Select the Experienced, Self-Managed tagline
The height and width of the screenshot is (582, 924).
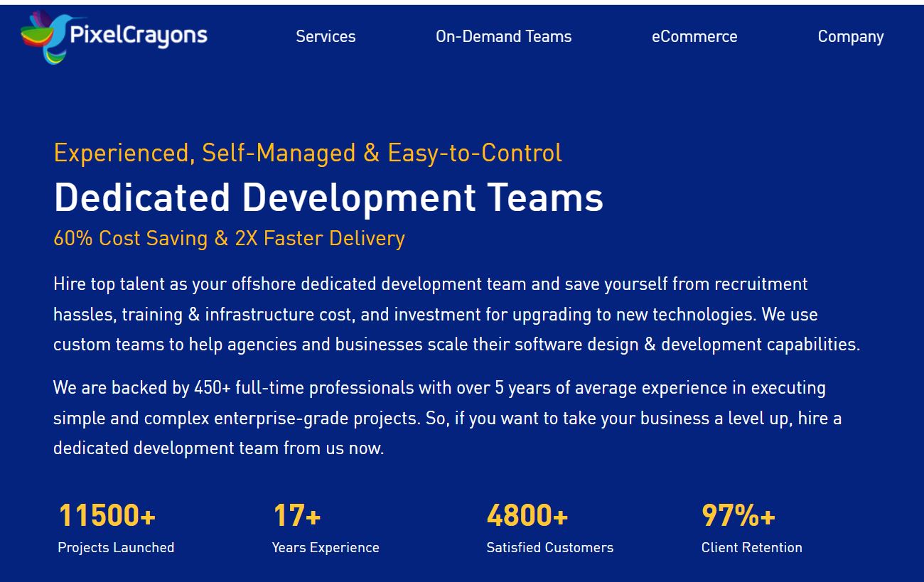(308, 152)
